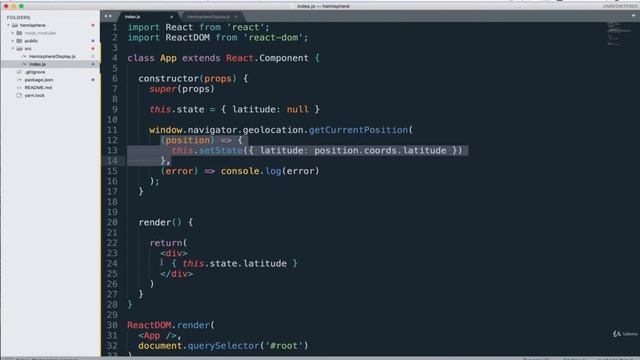Click 'querySelector' on line 32

(223, 346)
